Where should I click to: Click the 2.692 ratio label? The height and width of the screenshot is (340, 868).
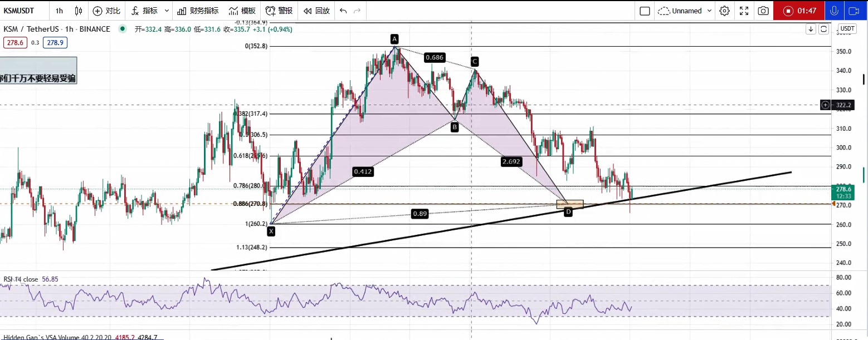(x=511, y=161)
